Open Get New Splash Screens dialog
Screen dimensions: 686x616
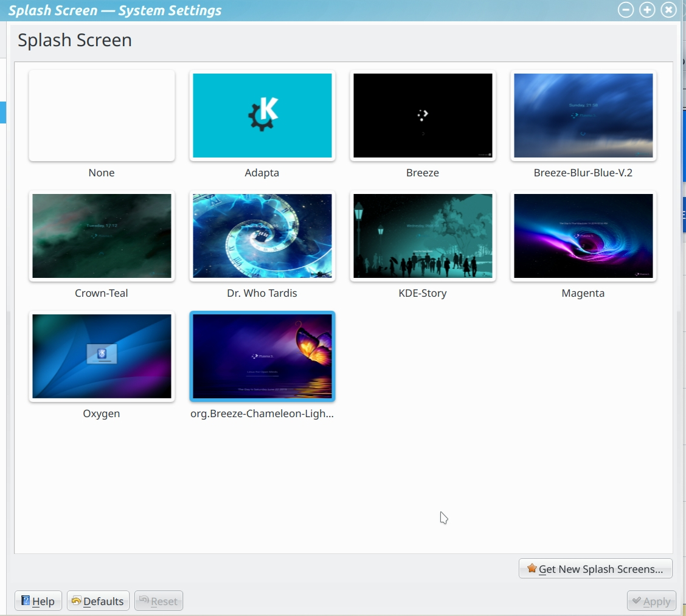[x=595, y=569]
